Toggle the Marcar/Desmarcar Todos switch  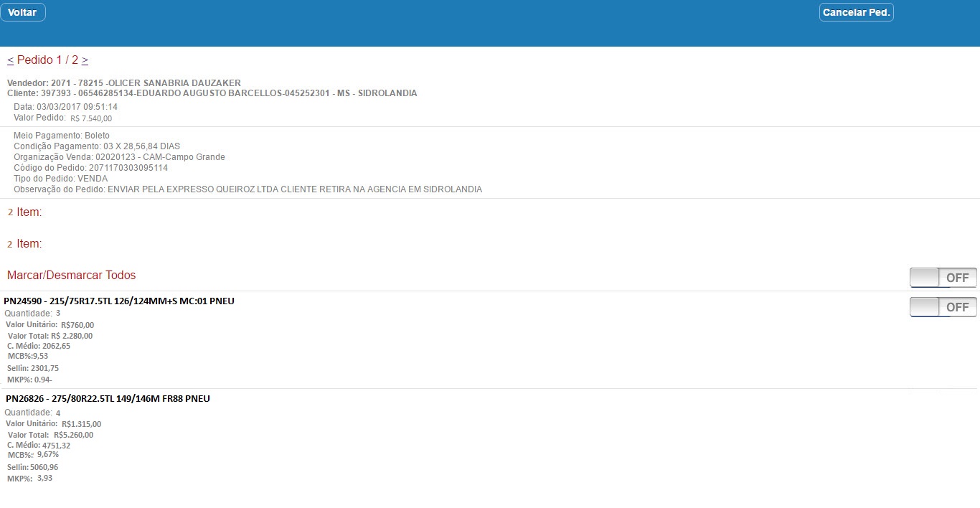point(943,278)
